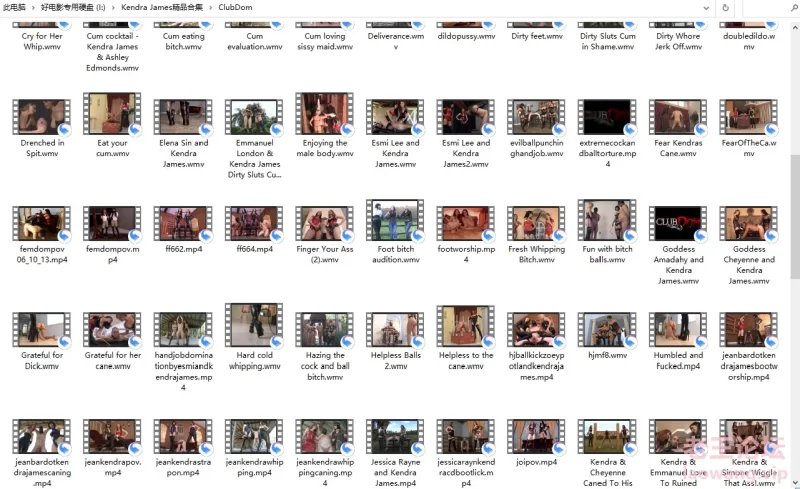Image resolution: width=800 pixels, height=489 pixels.
Task: Select the ff662.mp4 video thumbnail
Action: (183, 223)
